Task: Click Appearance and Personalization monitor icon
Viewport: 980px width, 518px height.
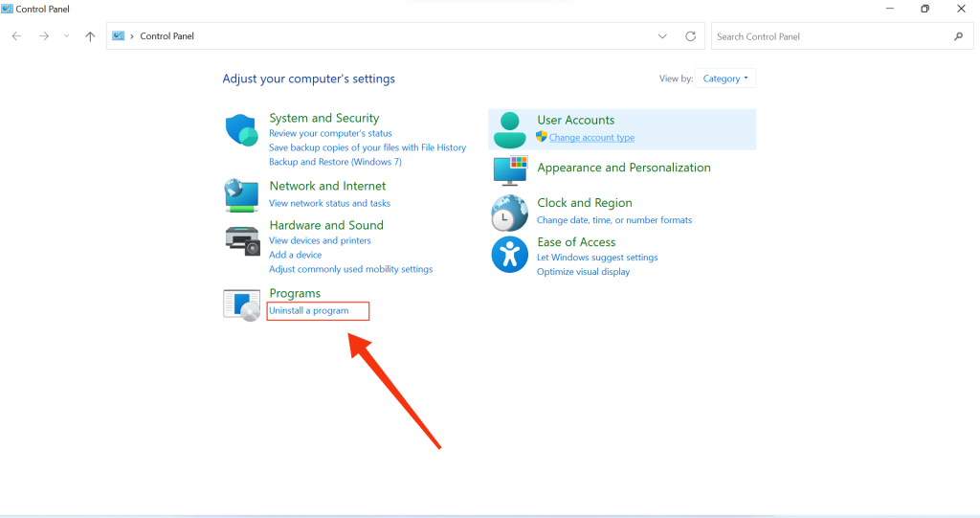Action: 510,170
